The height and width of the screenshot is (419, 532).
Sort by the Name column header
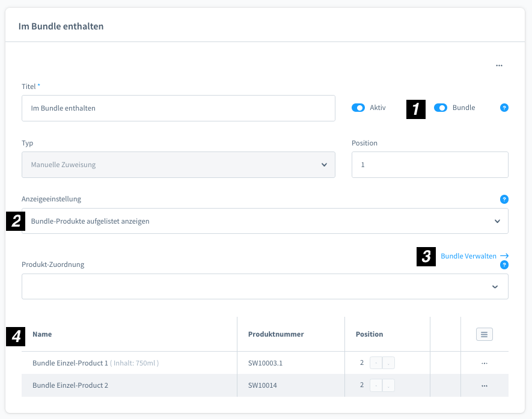pos(42,334)
